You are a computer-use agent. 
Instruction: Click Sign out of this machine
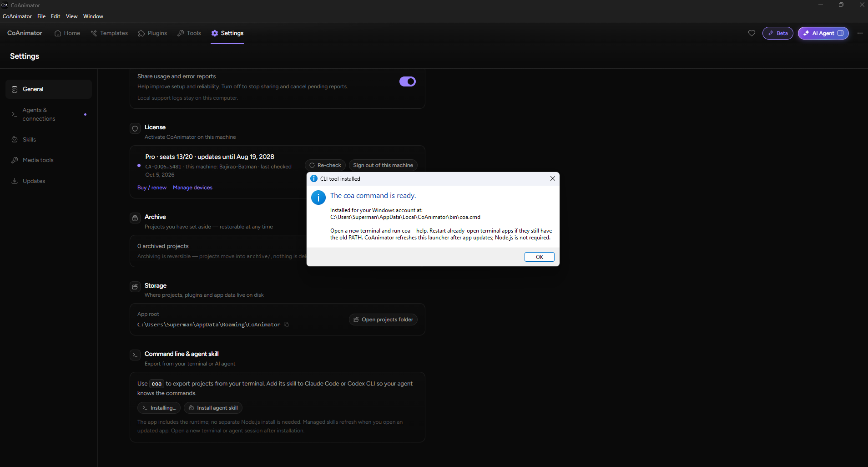pyautogui.click(x=383, y=165)
